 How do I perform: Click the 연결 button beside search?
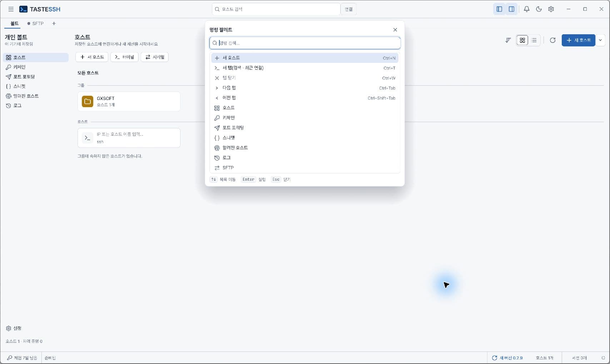click(x=348, y=9)
